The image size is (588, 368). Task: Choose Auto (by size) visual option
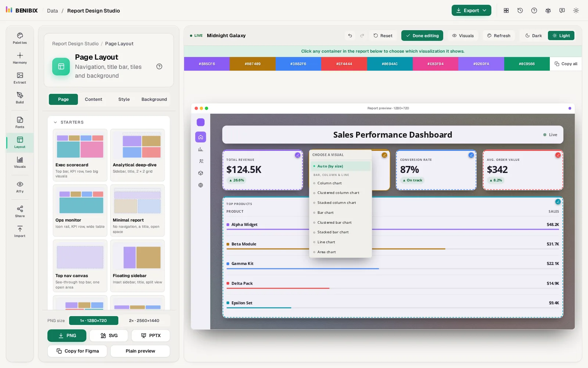pos(341,166)
